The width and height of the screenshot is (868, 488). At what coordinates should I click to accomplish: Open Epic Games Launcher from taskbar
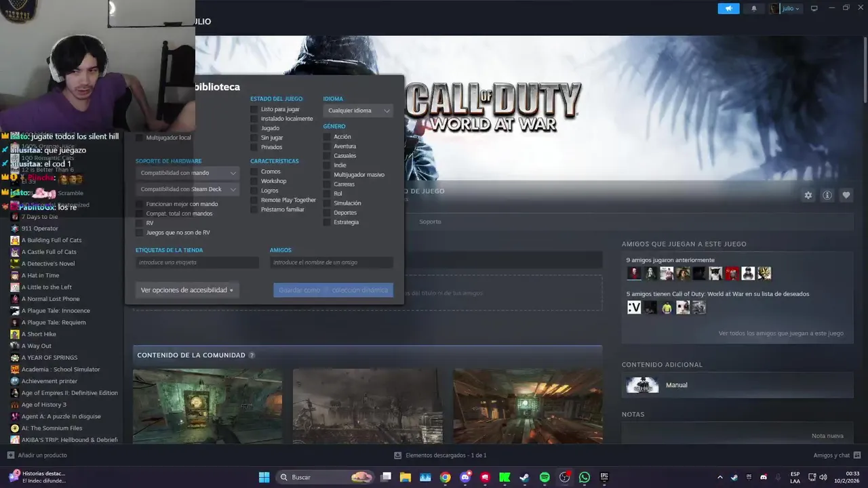tap(604, 477)
